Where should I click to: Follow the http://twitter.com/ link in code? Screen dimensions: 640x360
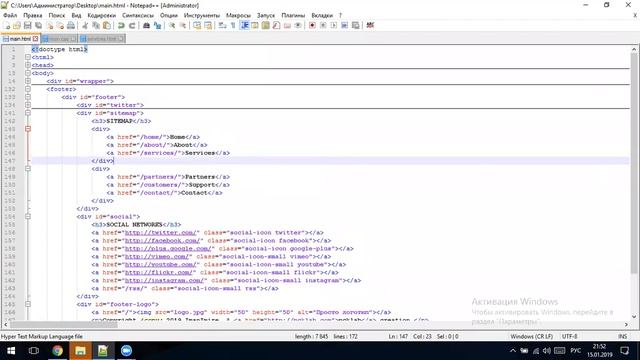[x=161, y=232]
